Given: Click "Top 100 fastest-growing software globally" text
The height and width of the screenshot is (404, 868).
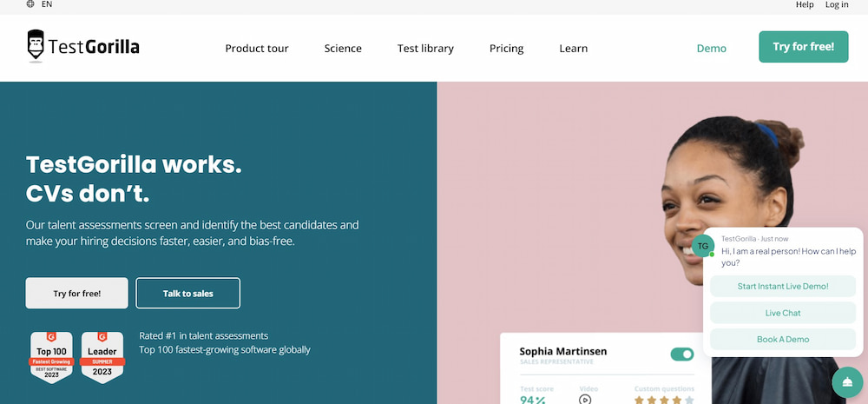Looking at the screenshot, I should point(225,349).
